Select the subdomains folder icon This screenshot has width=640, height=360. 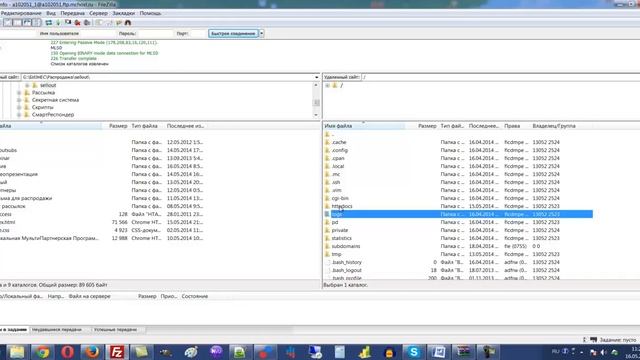coord(327,246)
